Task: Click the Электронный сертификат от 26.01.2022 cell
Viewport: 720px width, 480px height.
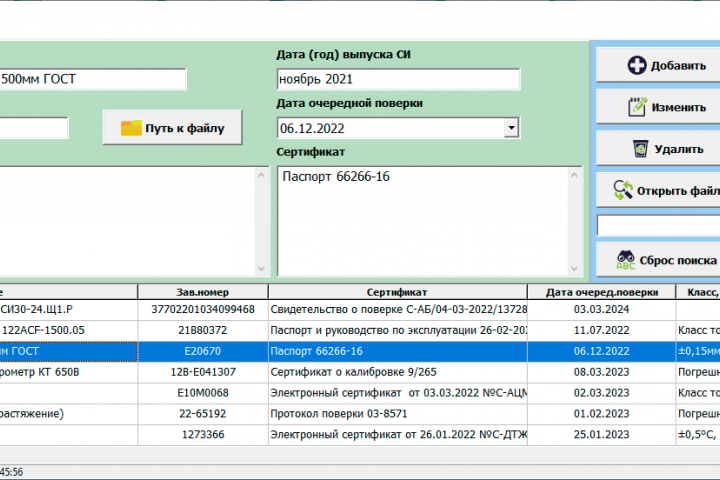Action: click(x=398, y=435)
